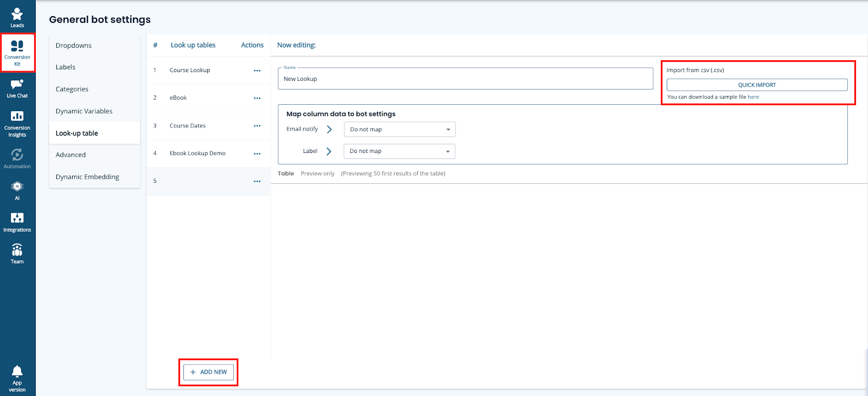Select Look-up table settings item
Screen dimensions: 868x396
coord(94,133)
